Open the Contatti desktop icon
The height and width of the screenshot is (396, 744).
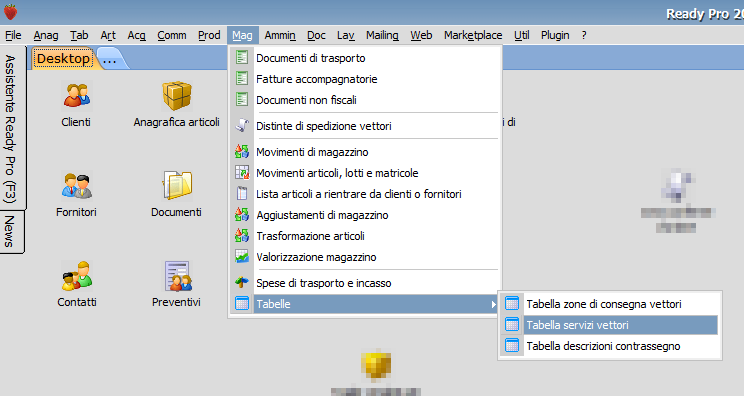click(x=76, y=276)
